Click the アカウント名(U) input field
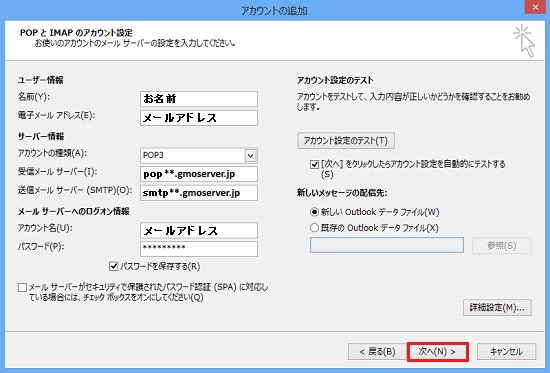The image size is (550, 373). pyautogui.click(x=199, y=231)
